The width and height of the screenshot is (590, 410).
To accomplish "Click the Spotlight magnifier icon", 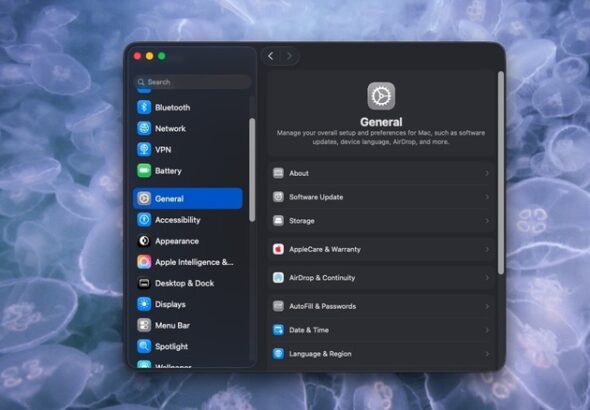I will (144, 346).
